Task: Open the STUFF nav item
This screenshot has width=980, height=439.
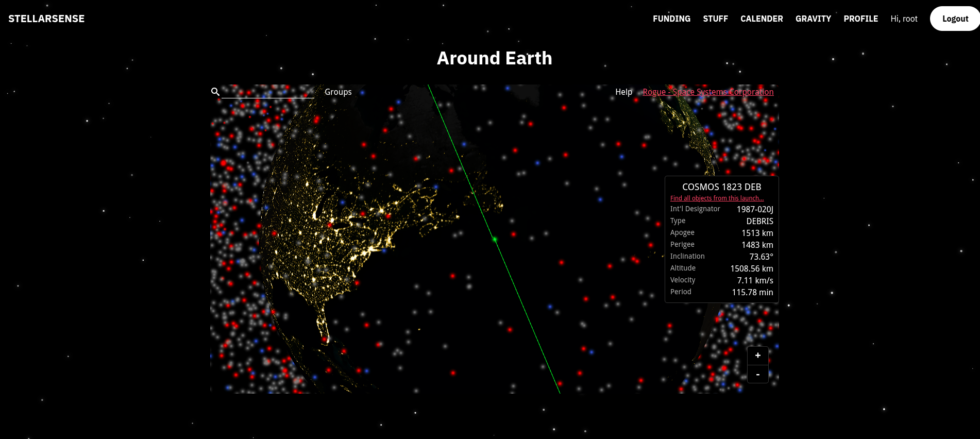Action: (715, 19)
